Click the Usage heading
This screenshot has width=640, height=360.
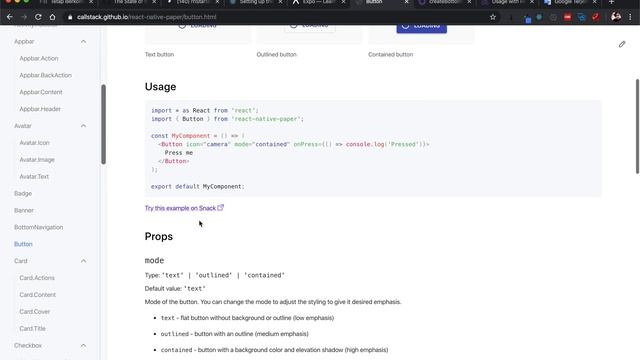coord(160,87)
